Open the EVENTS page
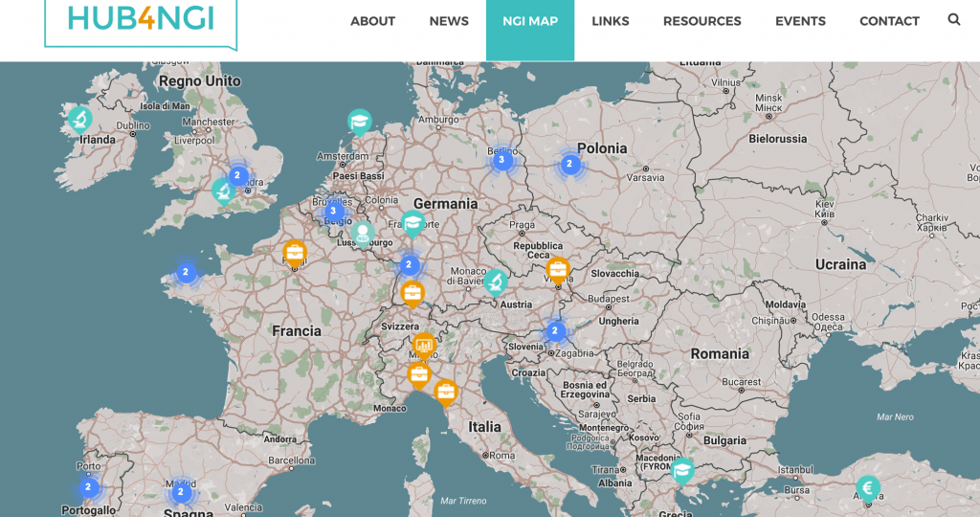The image size is (980, 517). pyautogui.click(x=801, y=21)
